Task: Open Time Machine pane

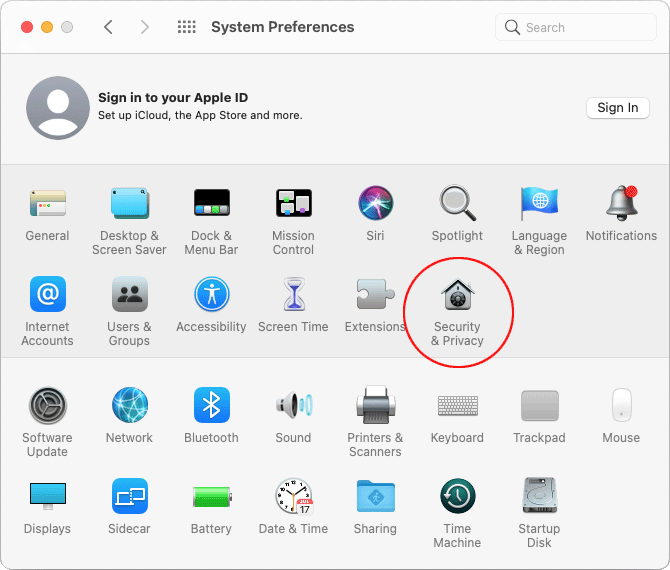Action: pyautogui.click(x=458, y=496)
